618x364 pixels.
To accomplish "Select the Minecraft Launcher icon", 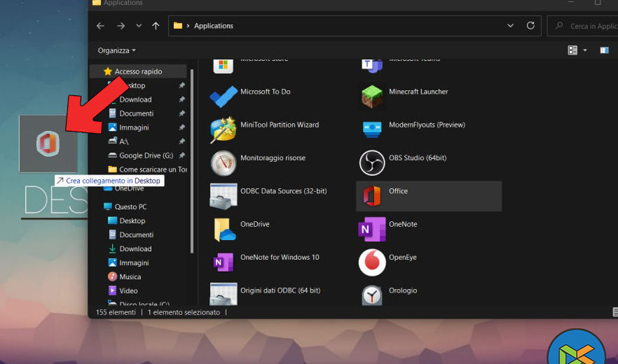I will (x=372, y=96).
